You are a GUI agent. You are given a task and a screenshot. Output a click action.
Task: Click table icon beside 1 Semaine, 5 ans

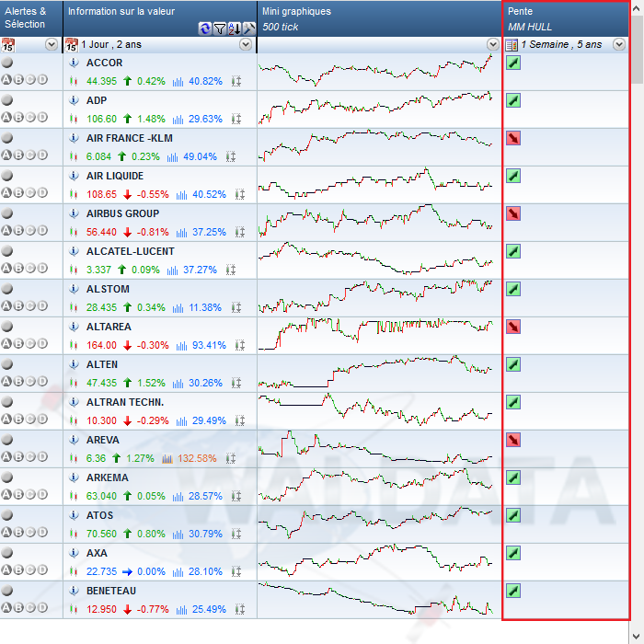[512, 45]
